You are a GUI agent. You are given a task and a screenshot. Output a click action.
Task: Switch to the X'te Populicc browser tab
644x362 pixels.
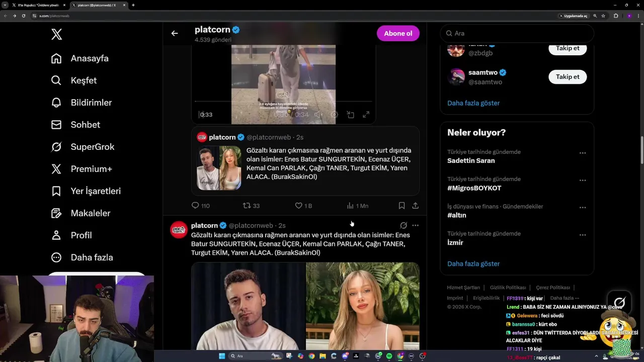click(38, 5)
